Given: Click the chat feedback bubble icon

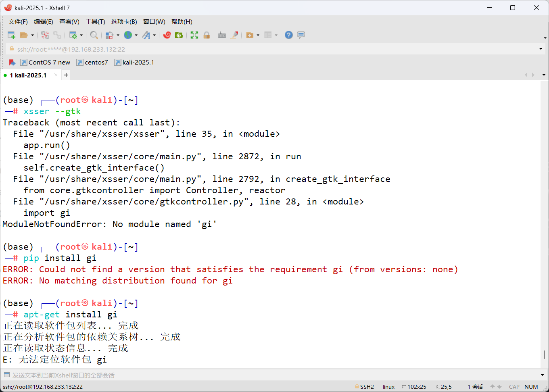Looking at the screenshot, I should pyautogui.click(x=301, y=35).
